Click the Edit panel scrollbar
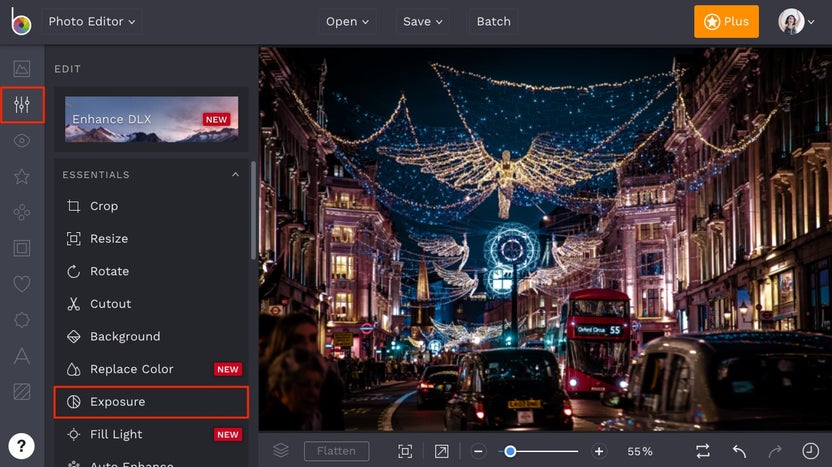The image size is (832, 467). [253, 211]
